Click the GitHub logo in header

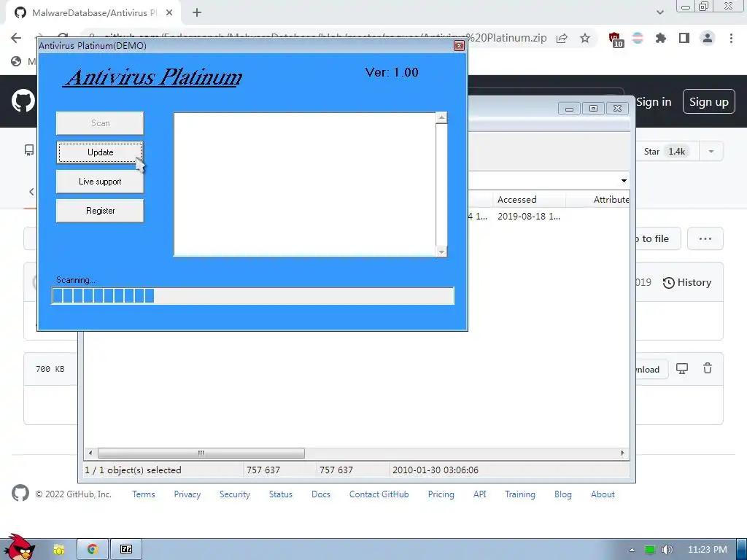click(x=23, y=101)
